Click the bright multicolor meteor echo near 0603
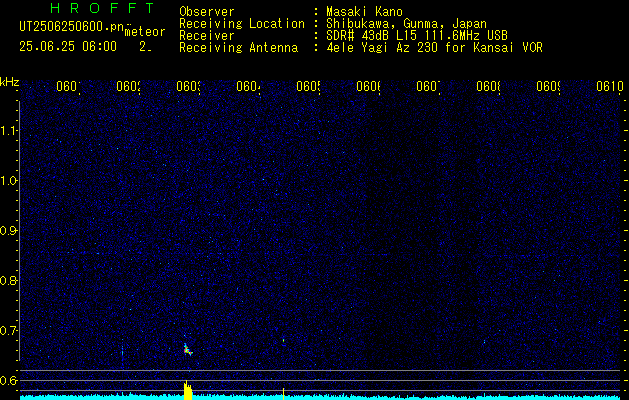The width and height of the screenshot is (629, 400). click(x=187, y=350)
